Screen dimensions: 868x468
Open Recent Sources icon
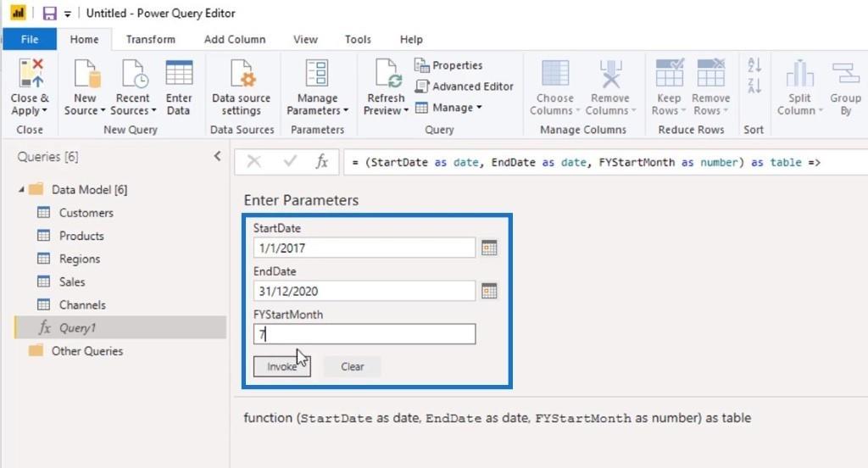tap(135, 73)
